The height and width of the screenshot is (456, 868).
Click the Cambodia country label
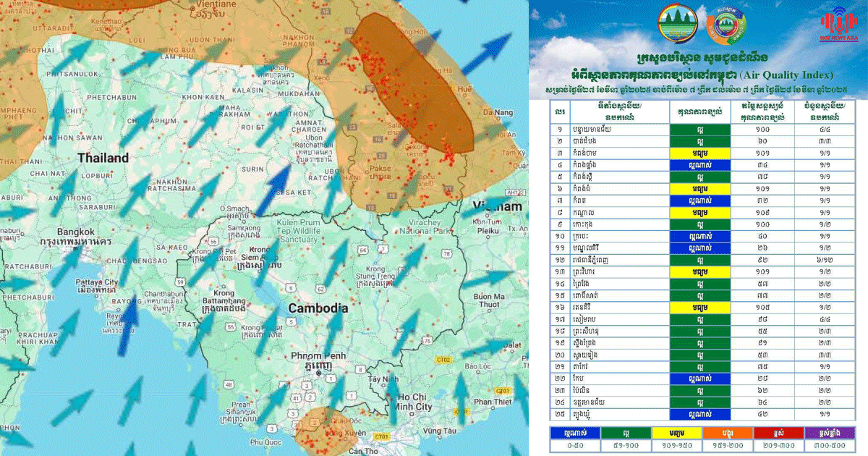tap(318, 308)
